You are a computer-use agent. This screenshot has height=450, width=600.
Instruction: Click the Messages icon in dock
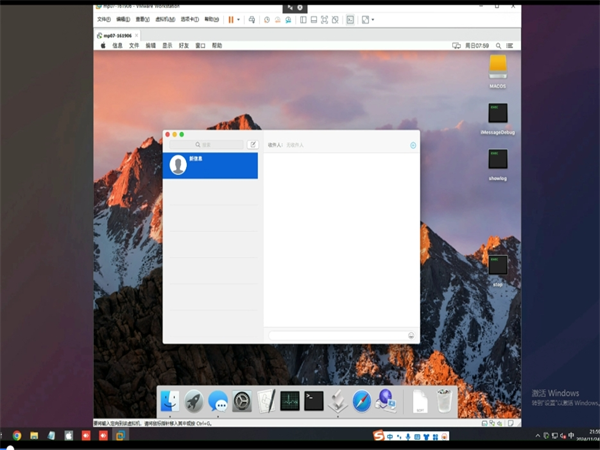(218, 401)
